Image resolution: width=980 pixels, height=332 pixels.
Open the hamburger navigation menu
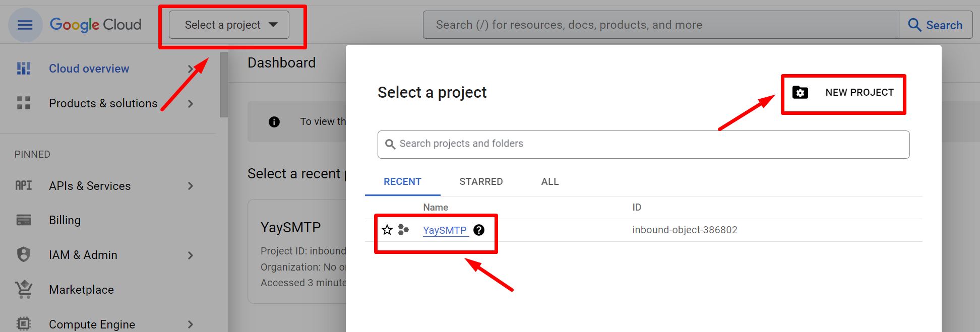coord(25,25)
